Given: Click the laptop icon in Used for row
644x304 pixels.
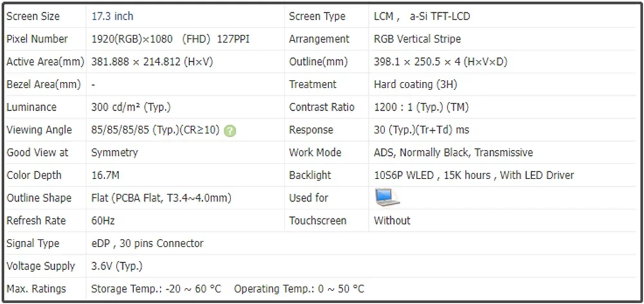Looking at the screenshot, I should point(387,197).
